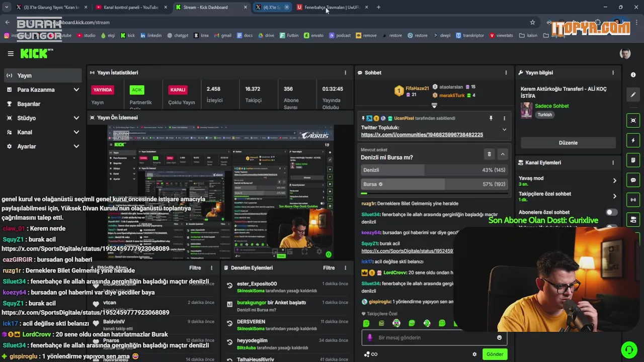Open the user profile avatar menu
The height and width of the screenshot is (362, 644).
pyautogui.click(x=625, y=53)
